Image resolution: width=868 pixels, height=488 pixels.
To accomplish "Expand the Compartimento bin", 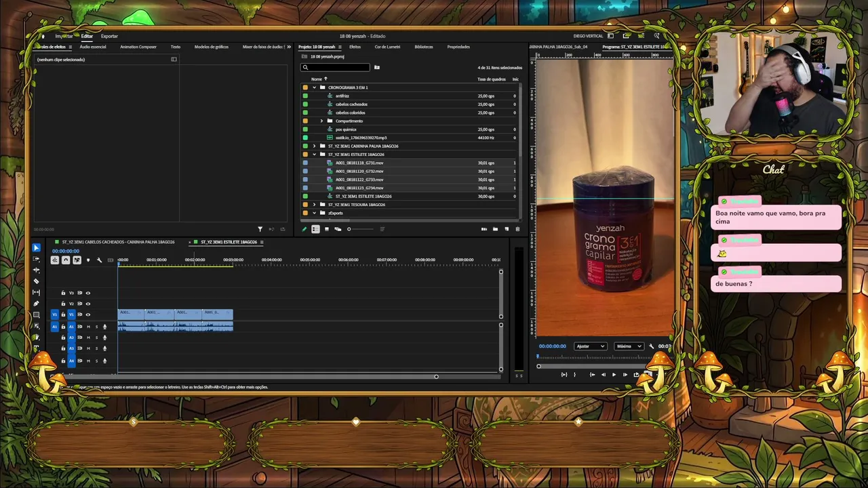I will pos(322,121).
